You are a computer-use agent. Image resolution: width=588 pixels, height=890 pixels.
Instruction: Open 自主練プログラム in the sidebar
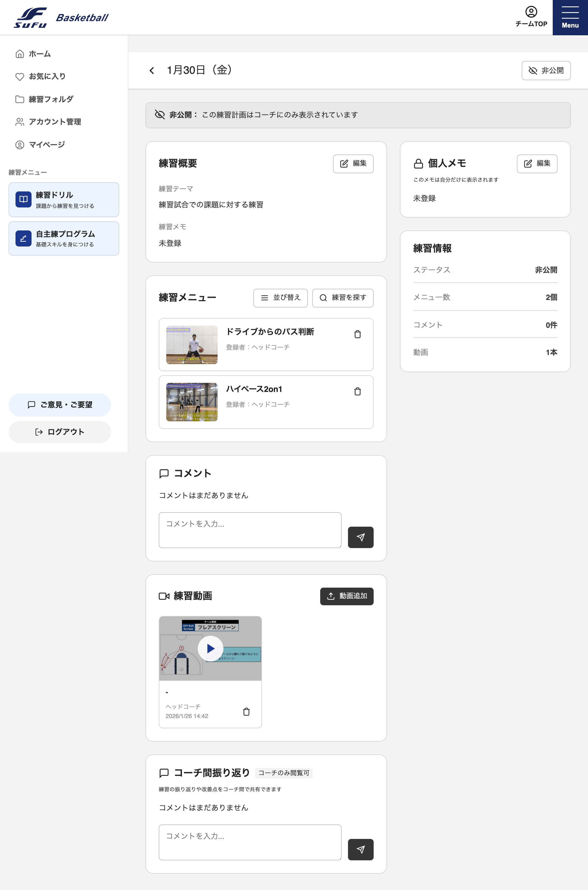[x=63, y=238]
